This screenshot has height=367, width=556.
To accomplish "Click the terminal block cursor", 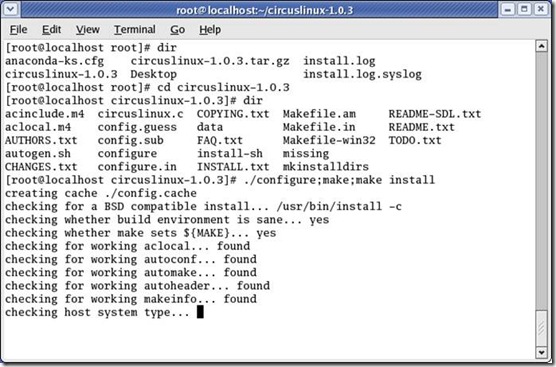I will (x=200, y=312).
